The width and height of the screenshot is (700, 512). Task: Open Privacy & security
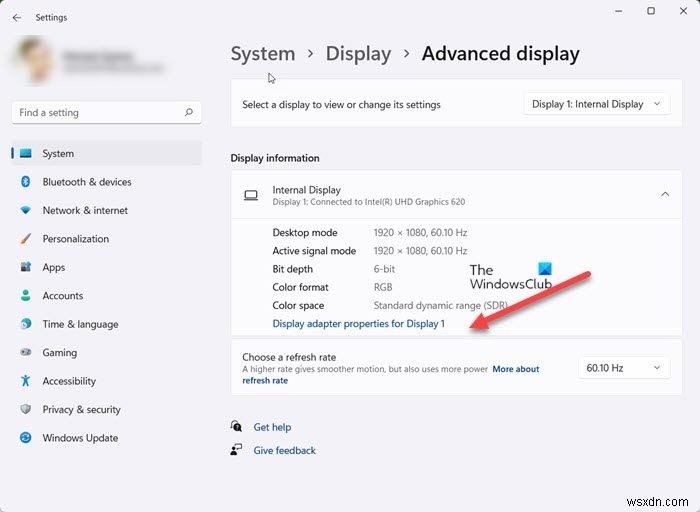106,409
